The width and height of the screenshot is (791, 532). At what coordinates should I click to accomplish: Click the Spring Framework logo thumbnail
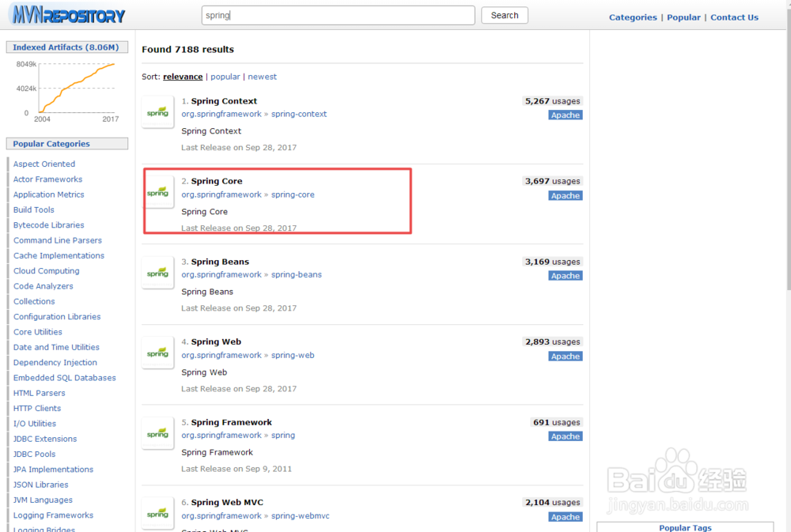158,433
